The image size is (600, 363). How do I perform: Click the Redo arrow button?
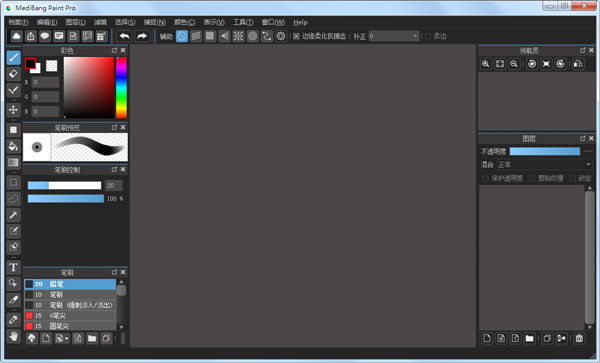[x=142, y=36]
